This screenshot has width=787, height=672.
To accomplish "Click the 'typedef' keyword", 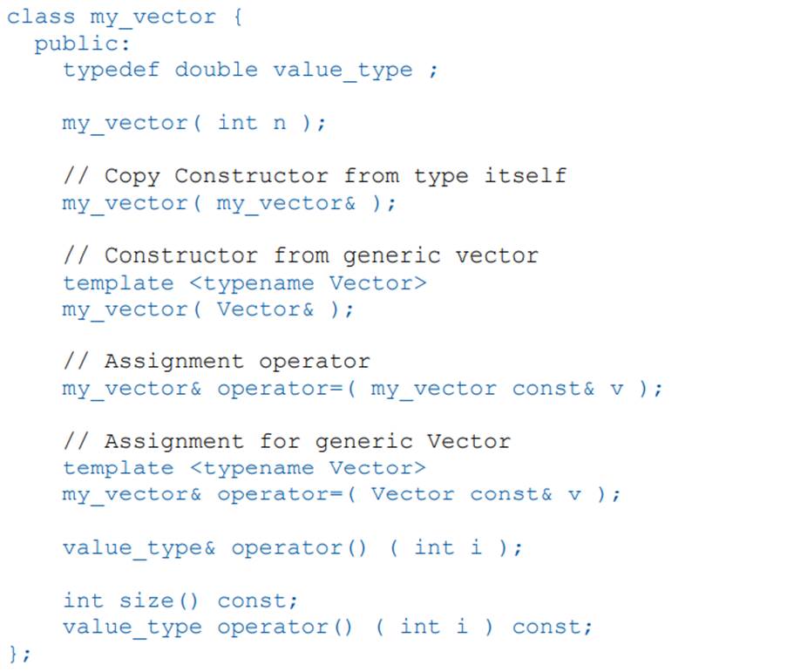I will [111, 70].
